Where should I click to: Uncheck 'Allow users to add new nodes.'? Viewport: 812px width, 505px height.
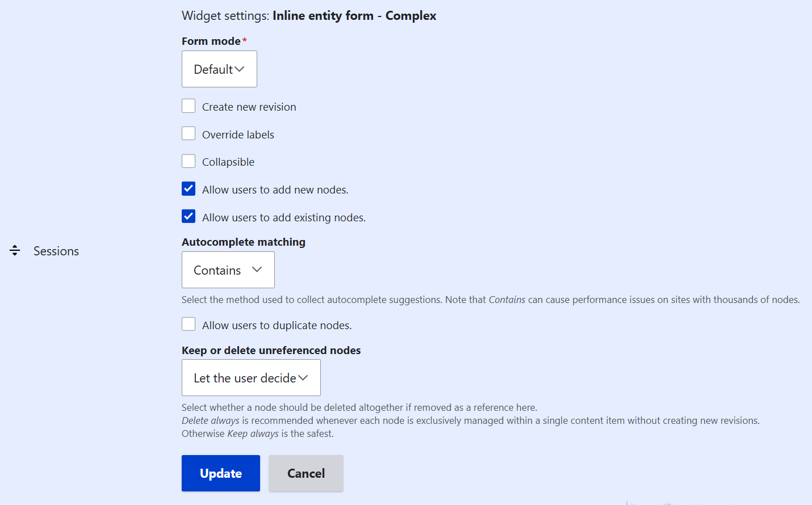click(x=189, y=188)
